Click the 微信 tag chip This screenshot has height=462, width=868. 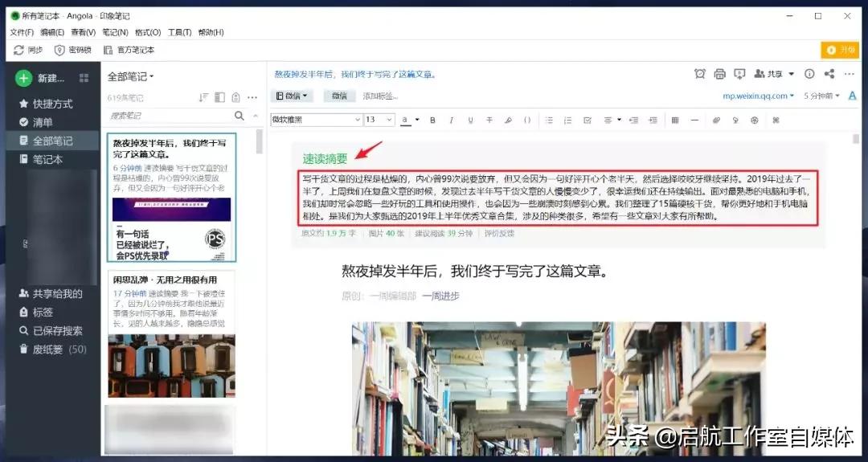(339, 96)
